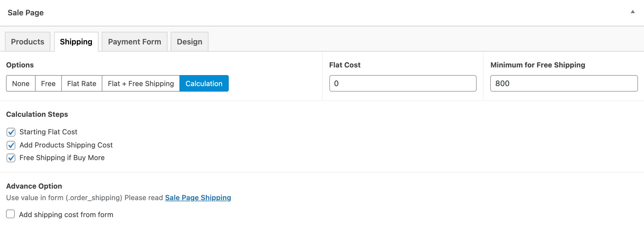Toggle Free Shipping if Buy More checkbox
Image resolution: width=644 pixels, height=227 pixels.
pyautogui.click(x=11, y=158)
